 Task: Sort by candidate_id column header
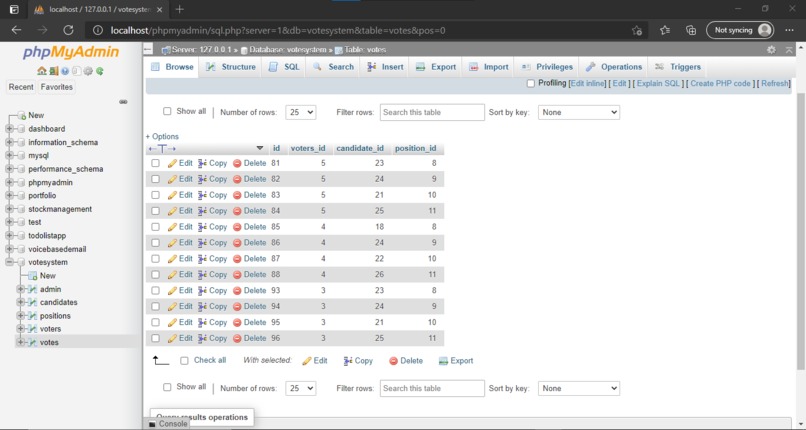tap(360, 148)
